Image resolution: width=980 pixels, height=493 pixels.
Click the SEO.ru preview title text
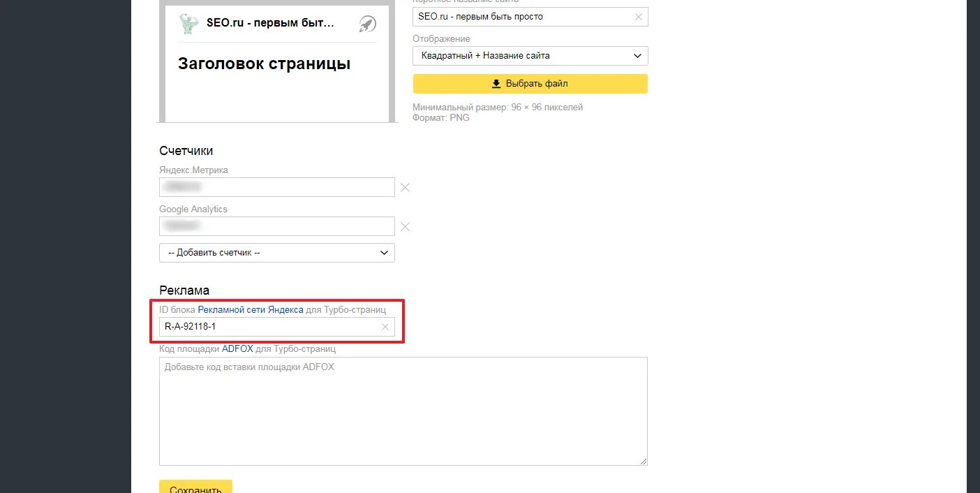coord(270,23)
